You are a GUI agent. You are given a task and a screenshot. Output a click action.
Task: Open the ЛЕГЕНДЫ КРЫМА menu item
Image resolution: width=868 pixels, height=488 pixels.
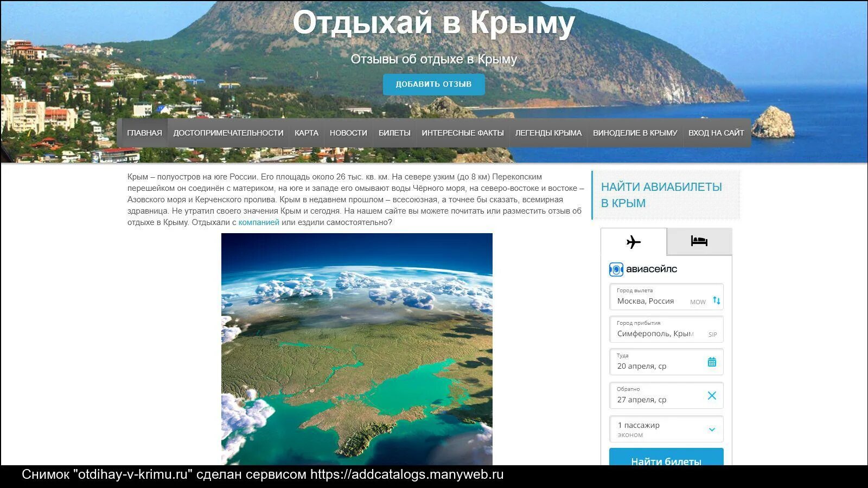(548, 133)
